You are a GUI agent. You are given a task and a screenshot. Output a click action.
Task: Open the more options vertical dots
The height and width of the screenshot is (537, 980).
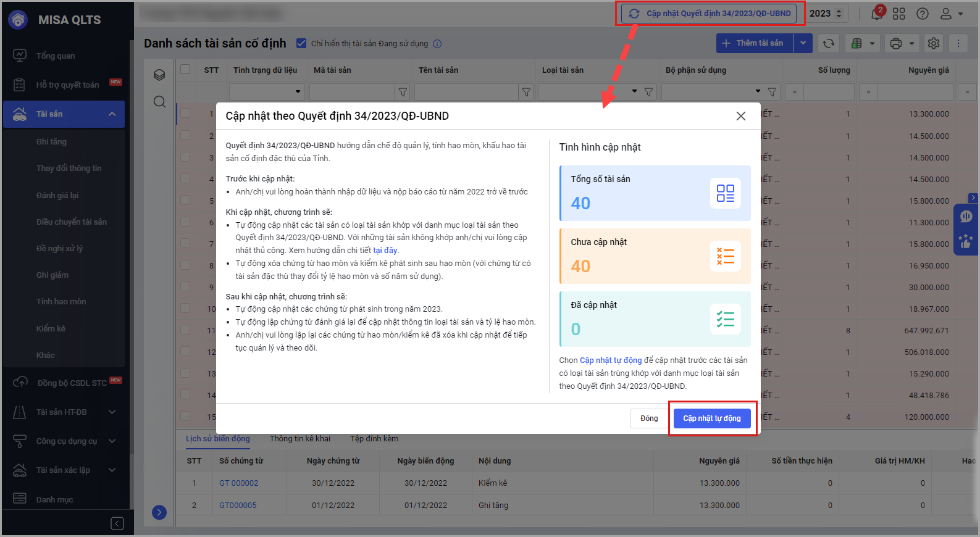click(x=958, y=43)
